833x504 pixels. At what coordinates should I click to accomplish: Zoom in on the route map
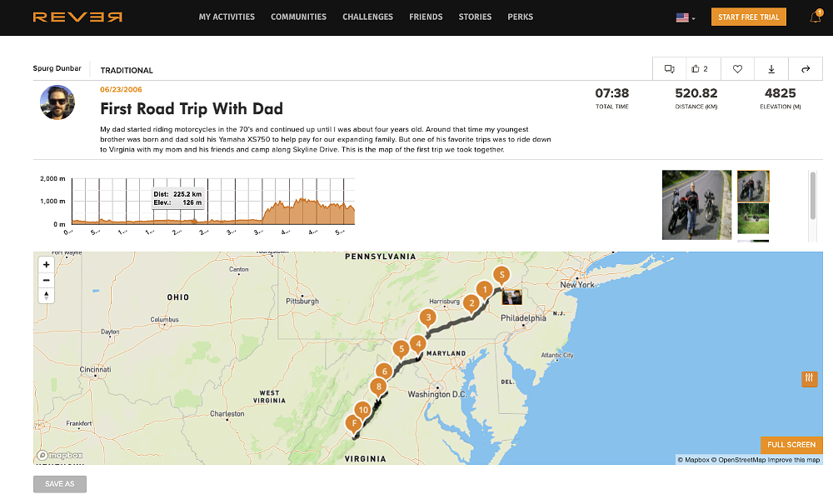(46, 264)
